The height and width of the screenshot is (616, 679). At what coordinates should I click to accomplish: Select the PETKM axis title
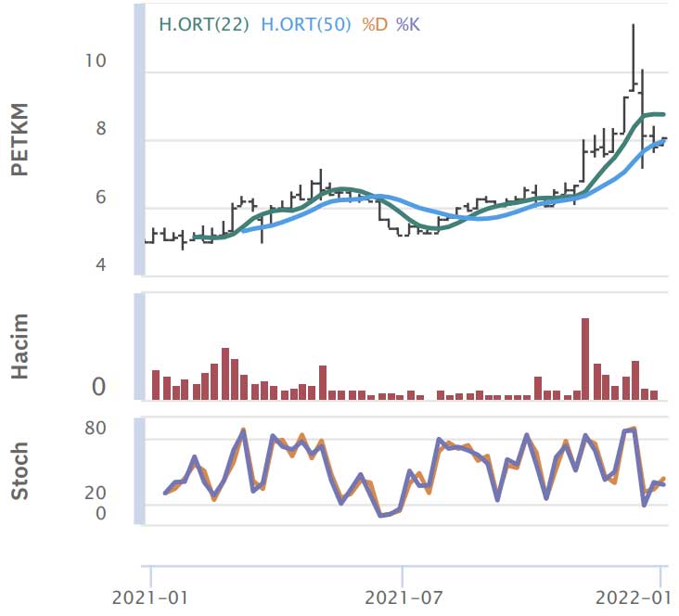pos(19,139)
